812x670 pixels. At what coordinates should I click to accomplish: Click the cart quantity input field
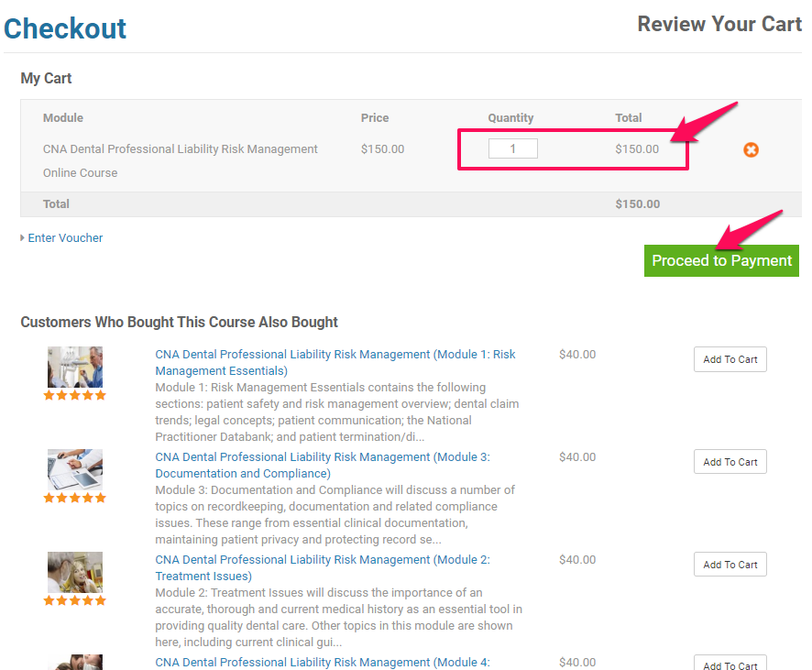click(x=512, y=148)
